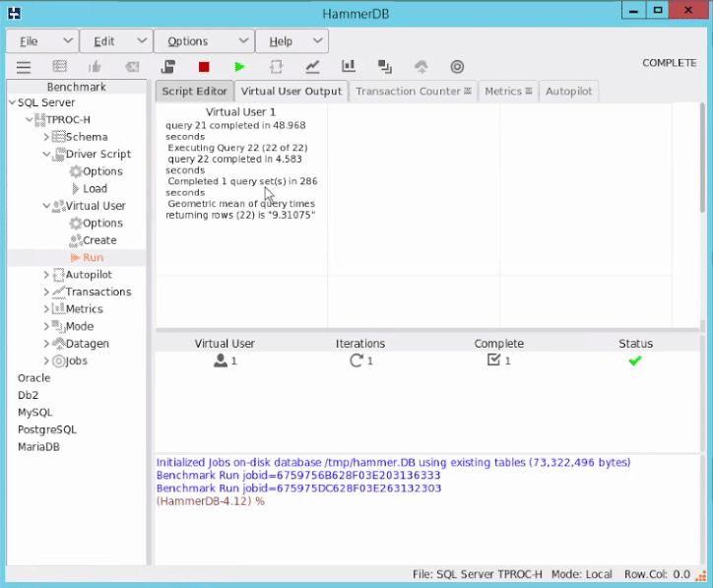Select Options under Virtual User
This screenshot has height=588, width=713.
pos(102,224)
